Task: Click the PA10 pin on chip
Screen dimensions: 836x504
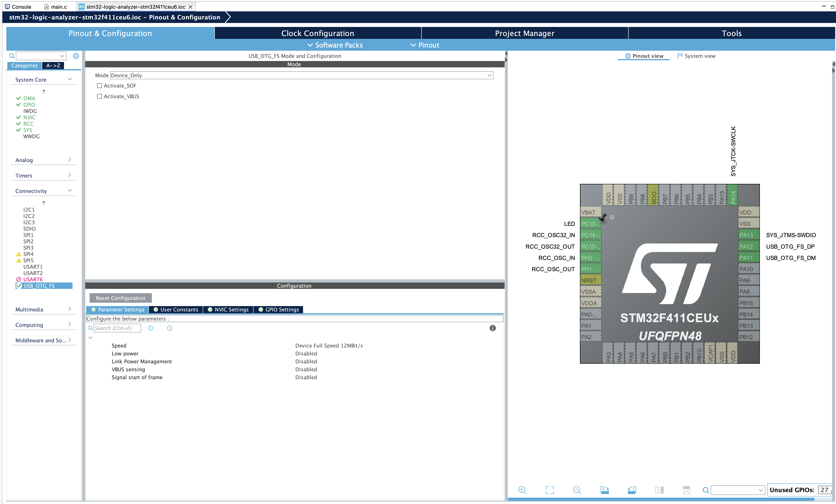Action: point(748,269)
